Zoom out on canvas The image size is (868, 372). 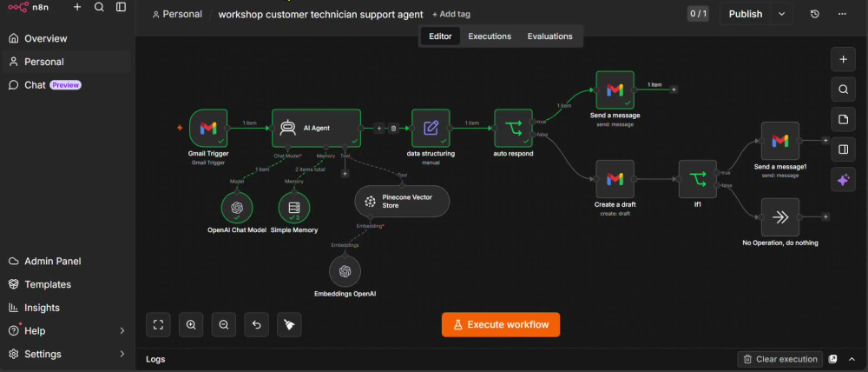click(x=224, y=325)
